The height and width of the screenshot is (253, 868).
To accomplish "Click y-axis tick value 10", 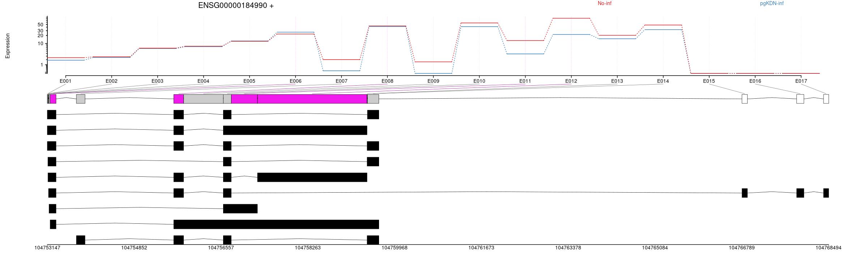I will click(x=41, y=44).
